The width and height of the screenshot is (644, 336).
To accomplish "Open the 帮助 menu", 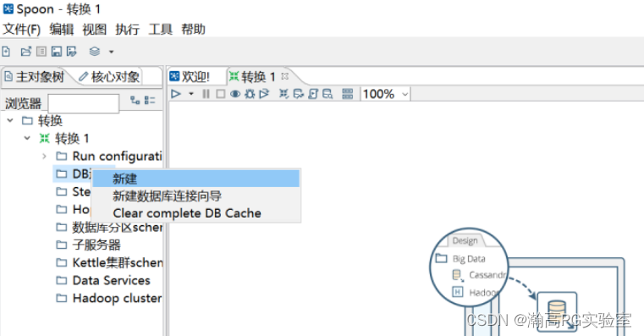I will pos(193,30).
